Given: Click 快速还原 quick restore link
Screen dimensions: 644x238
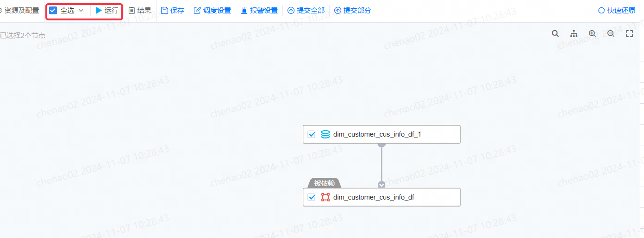Looking at the screenshot, I should 617,11.
